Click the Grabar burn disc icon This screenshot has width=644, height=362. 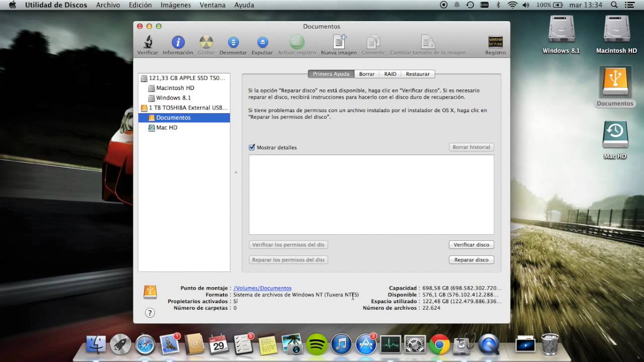coord(206,42)
